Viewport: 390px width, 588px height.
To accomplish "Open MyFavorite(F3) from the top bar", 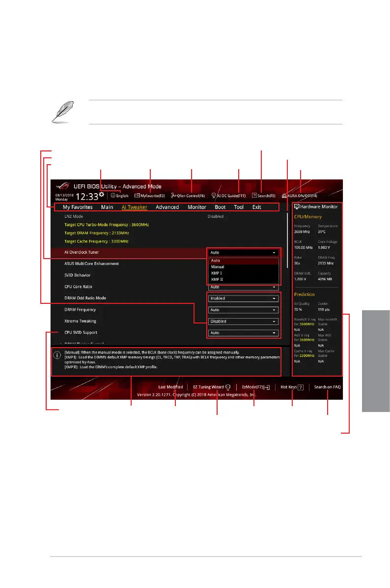I will click(150, 196).
